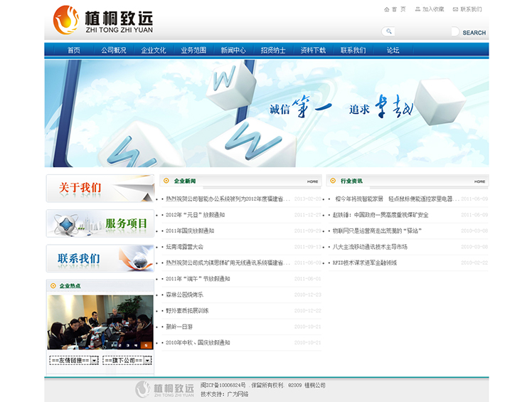This screenshot has width=532, height=402.
Task: Click date 2011-12-27 in 企业新闻 list
Action: coord(307,215)
